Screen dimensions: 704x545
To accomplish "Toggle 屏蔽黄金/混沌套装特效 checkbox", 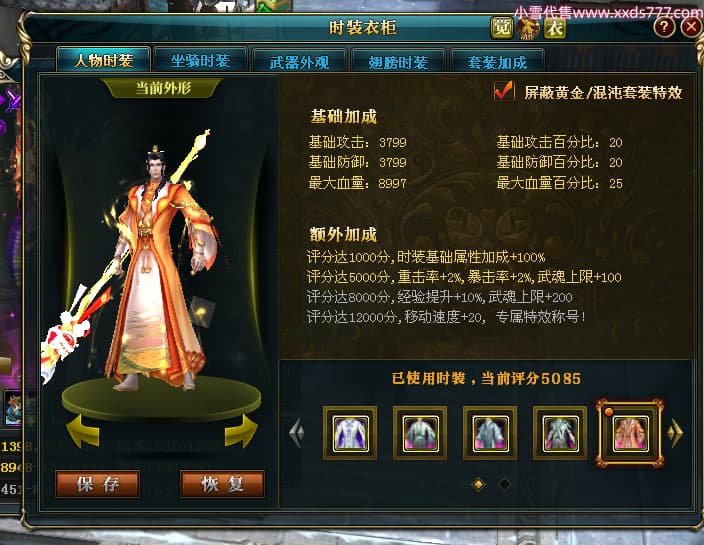I will click(x=504, y=92).
